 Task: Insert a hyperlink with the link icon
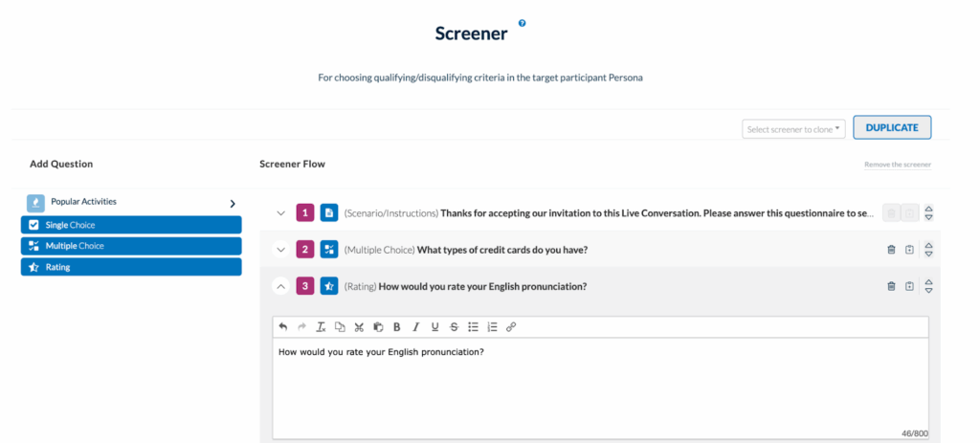point(511,327)
